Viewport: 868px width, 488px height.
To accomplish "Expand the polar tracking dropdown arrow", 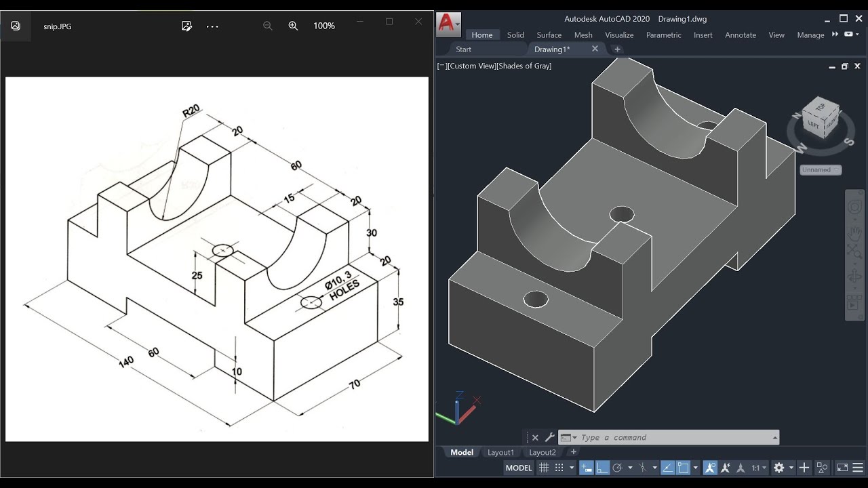I will [630, 468].
